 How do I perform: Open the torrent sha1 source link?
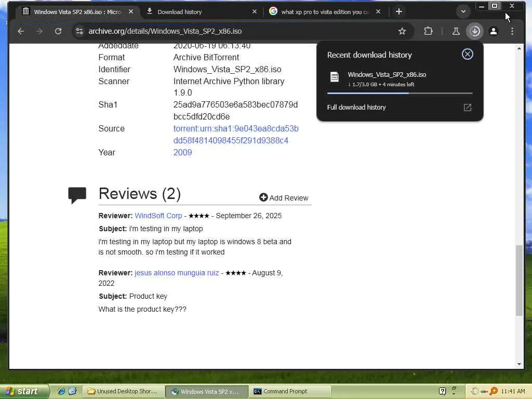coord(236,135)
